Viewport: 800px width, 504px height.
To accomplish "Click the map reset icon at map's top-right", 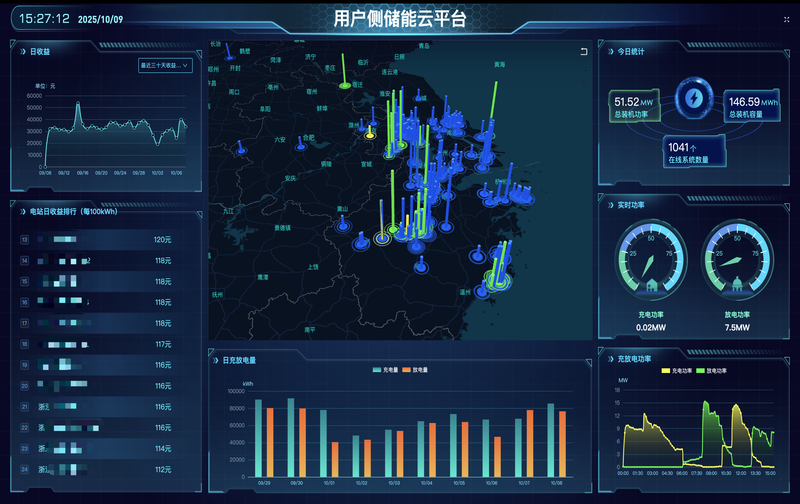I will (583, 51).
